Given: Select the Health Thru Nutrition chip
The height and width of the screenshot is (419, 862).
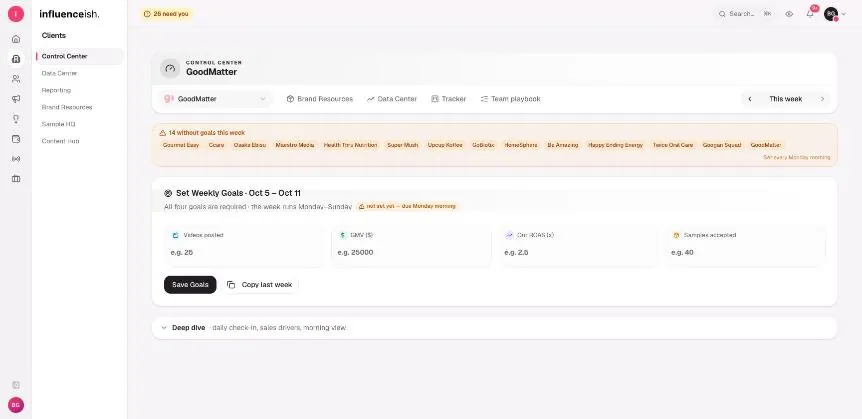Looking at the screenshot, I should tap(351, 145).
